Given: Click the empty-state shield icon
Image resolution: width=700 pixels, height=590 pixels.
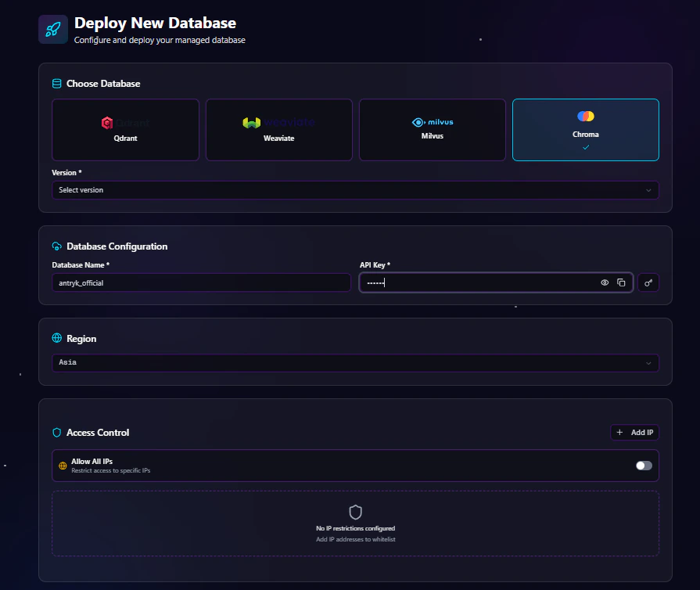Looking at the screenshot, I should (x=355, y=513).
